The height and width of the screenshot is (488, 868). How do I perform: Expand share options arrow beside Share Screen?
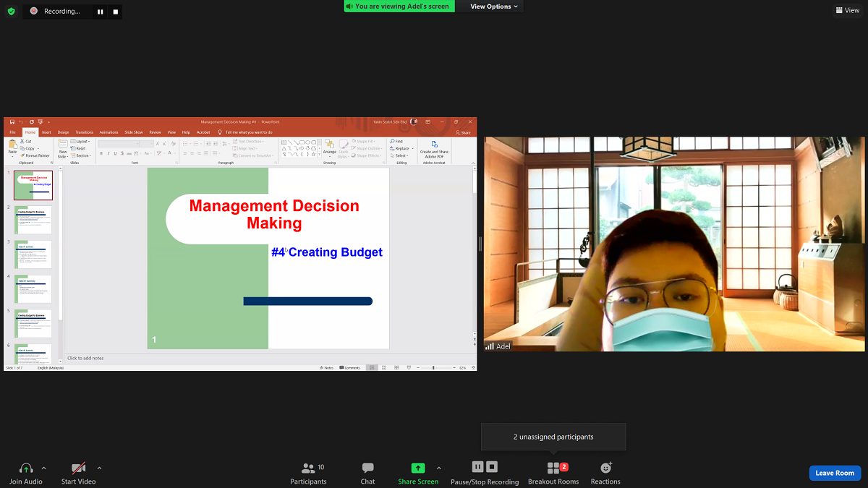[x=438, y=468]
